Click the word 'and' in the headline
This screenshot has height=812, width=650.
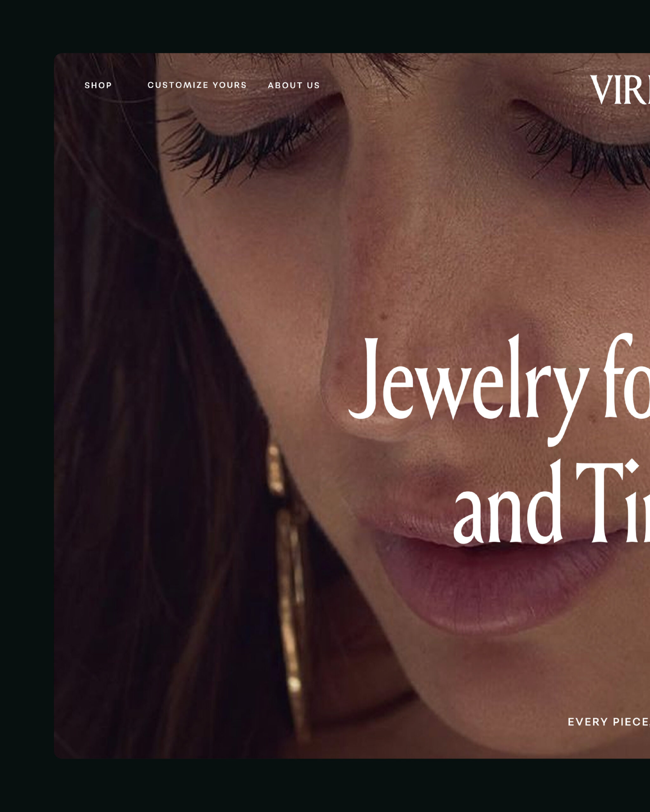pos(507,502)
